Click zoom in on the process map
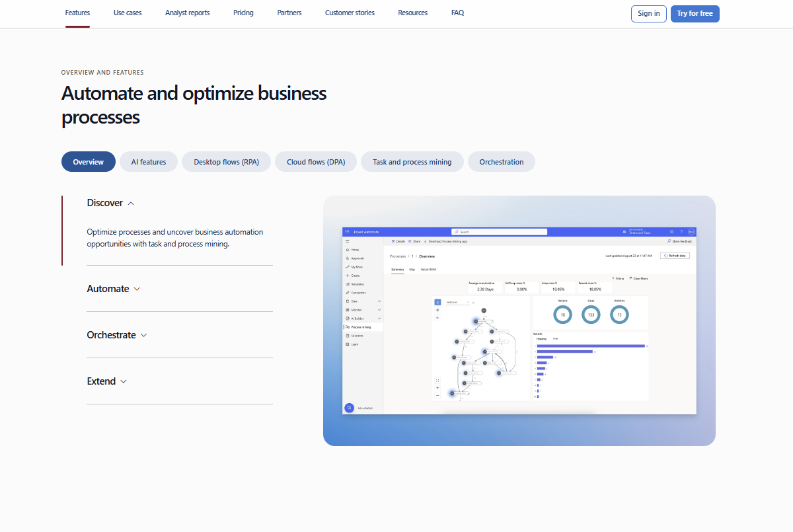Screen dimensions: 793x532 click(437, 388)
